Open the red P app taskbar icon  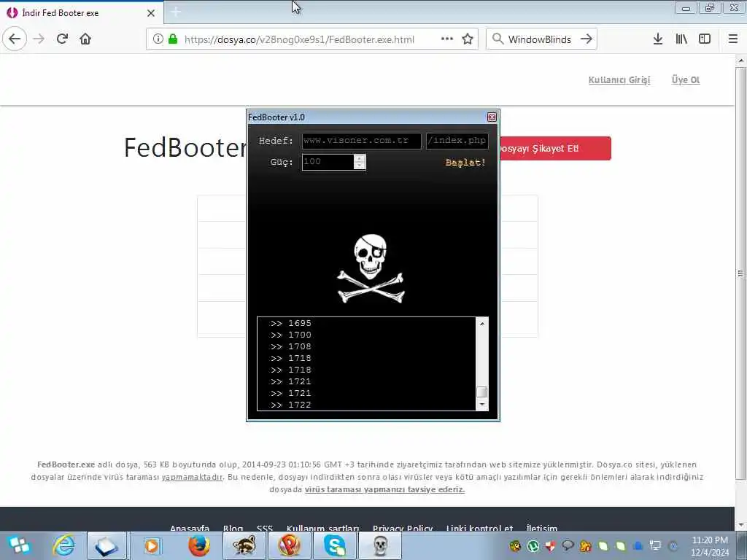click(x=289, y=545)
